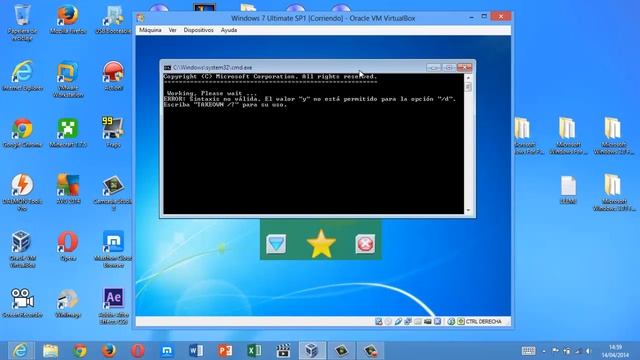640x360 pixels.
Task: Select the Google Chrome desktop icon
Action: click(x=22, y=133)
